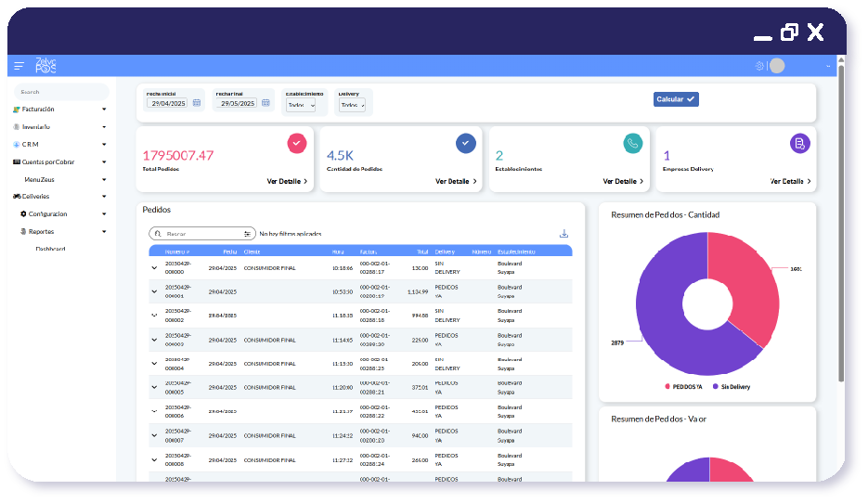Image resolution: width=868 pixels, height=503 pixels.
Task: Expand MenuZeus menu arrow
Action: [x=104, y=180]
